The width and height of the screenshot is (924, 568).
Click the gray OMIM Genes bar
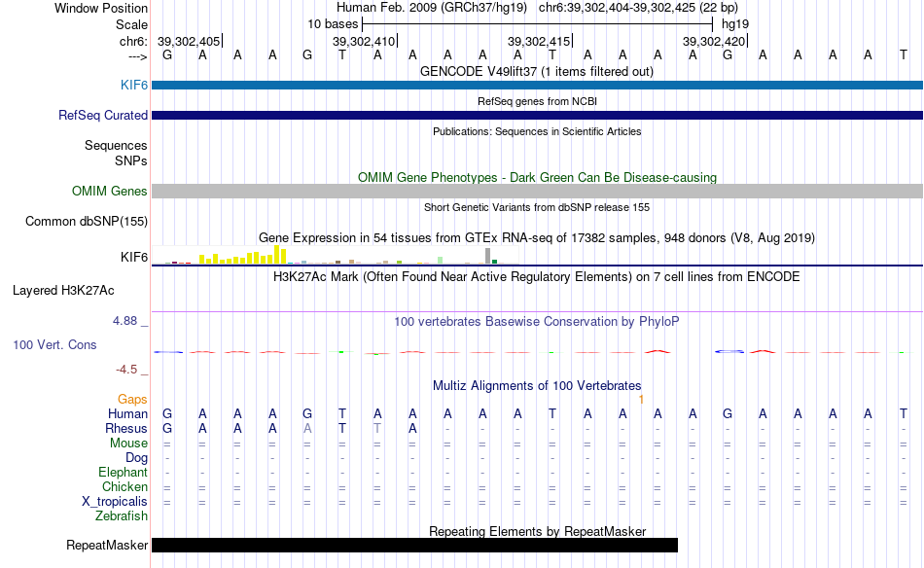pyautogui.click(x=538, y=191)
